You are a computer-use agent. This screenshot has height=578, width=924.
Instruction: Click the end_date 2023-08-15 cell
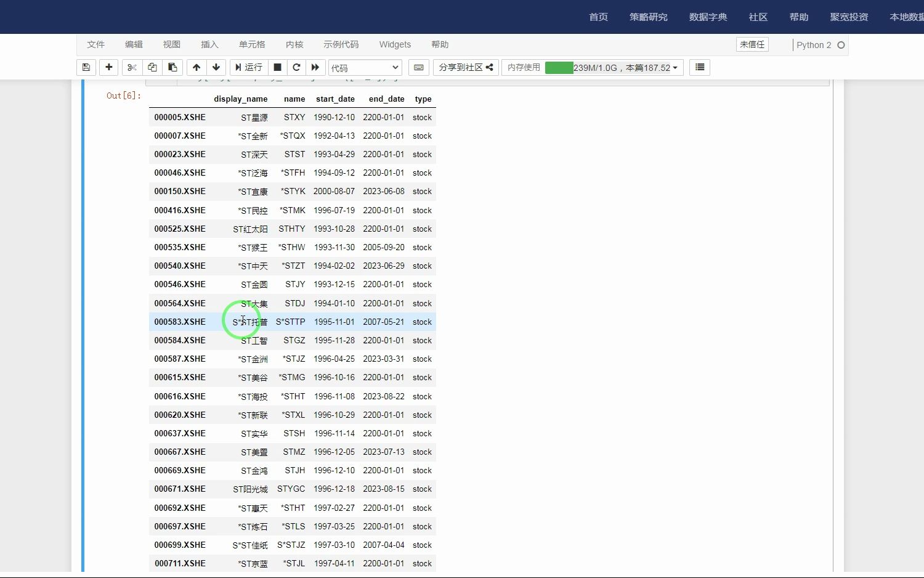(384, 489)
